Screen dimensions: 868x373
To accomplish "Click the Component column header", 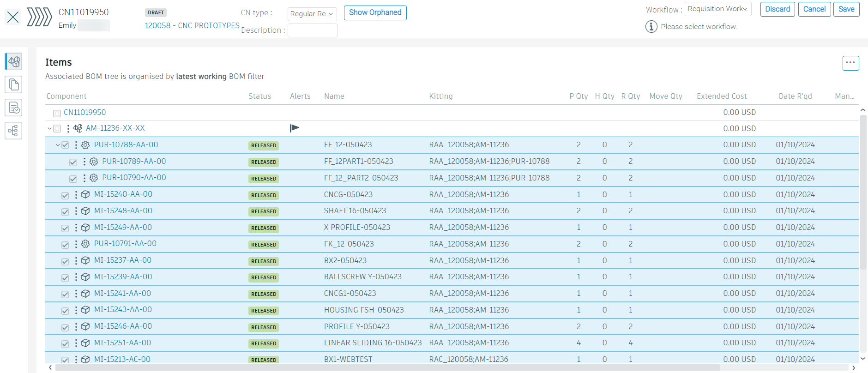I will (66, 96).
